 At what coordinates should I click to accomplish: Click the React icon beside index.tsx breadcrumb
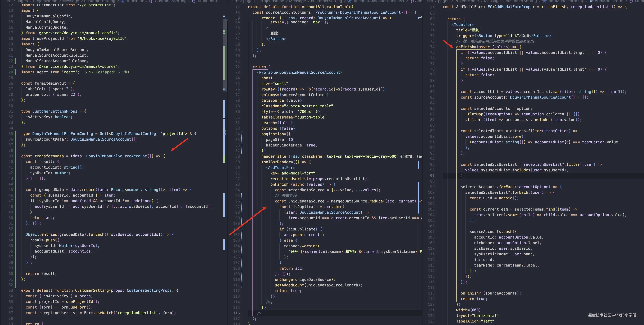click(x=123, y=1)
